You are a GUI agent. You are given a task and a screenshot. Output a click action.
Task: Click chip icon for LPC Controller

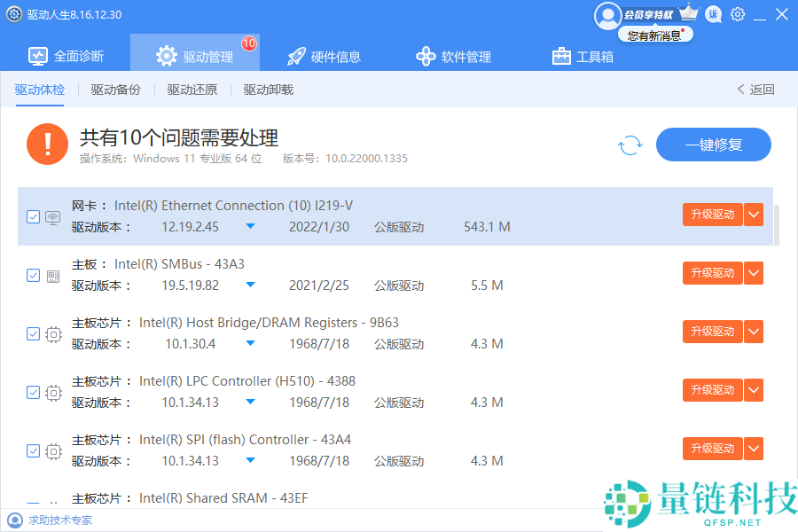pos(53,393)
